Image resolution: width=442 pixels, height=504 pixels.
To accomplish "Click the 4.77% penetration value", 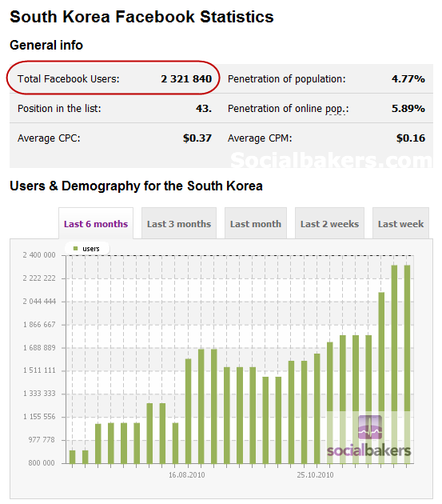I will pyautogui.click(x=408, y=78).
